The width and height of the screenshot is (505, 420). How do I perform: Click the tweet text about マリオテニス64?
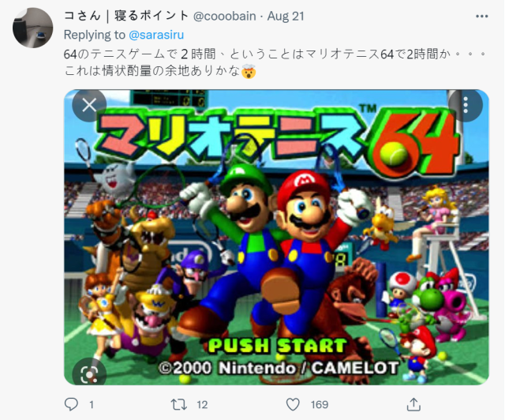click(275, 62)
